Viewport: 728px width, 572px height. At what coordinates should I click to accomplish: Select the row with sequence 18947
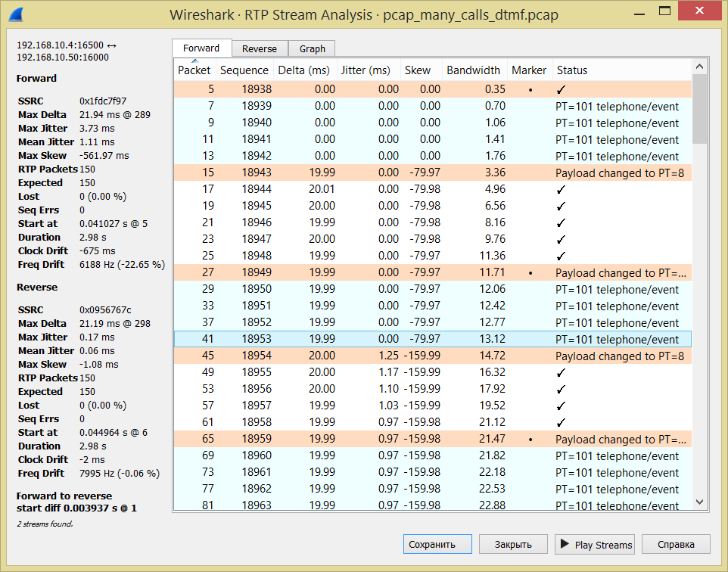point(433,239)
